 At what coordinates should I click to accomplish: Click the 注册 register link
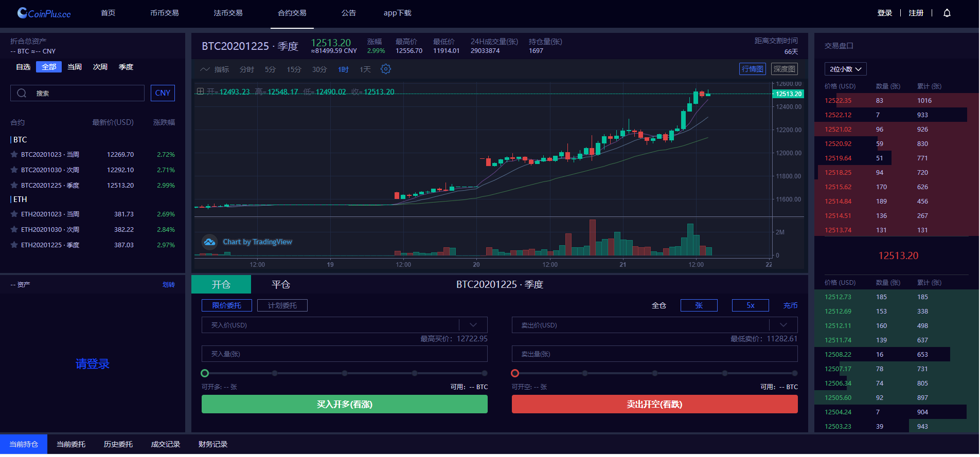pyautogui.click(x=916, y=13)
